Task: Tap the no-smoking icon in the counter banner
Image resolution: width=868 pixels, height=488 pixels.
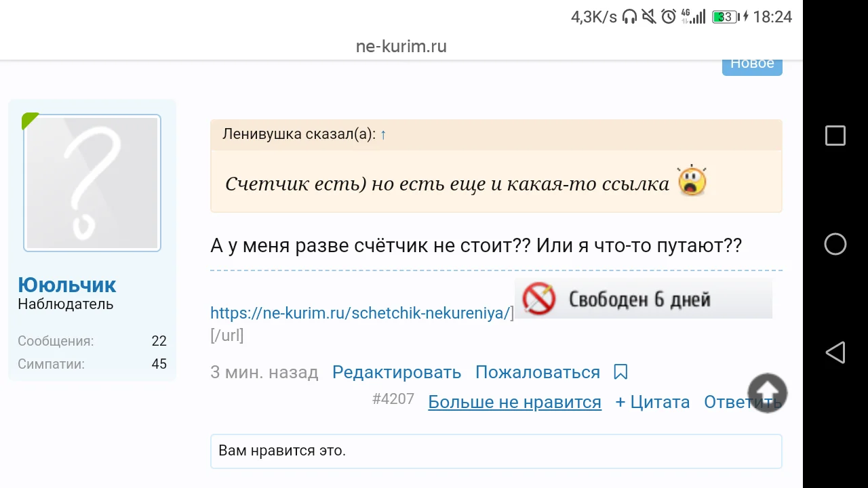Action: [x=538, y=298]
